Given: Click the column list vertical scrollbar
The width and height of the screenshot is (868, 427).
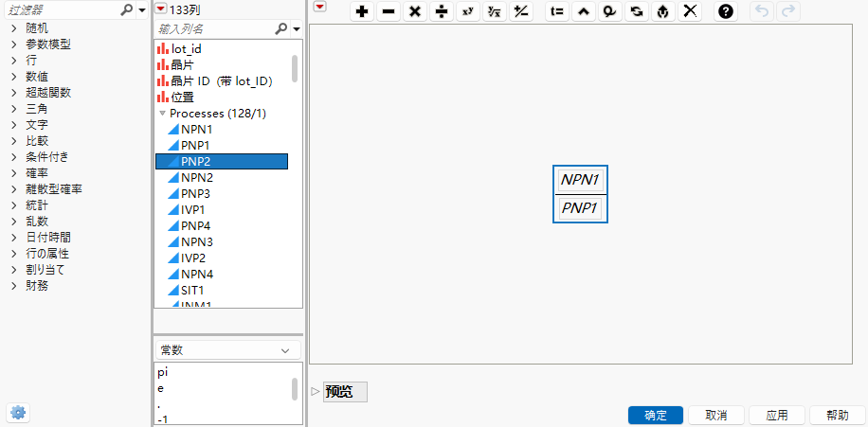Looking at the screenshot, I should [x=295, y=68].
